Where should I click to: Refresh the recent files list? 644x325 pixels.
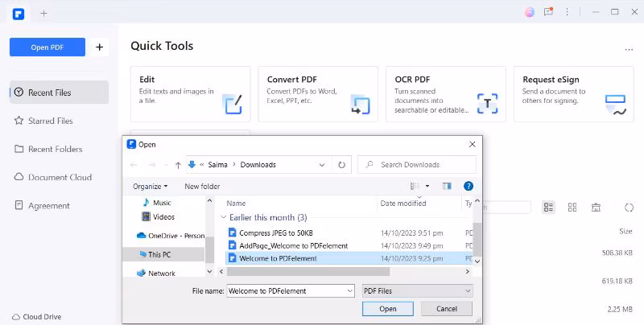pyautogui.click(x=629, y=208)
